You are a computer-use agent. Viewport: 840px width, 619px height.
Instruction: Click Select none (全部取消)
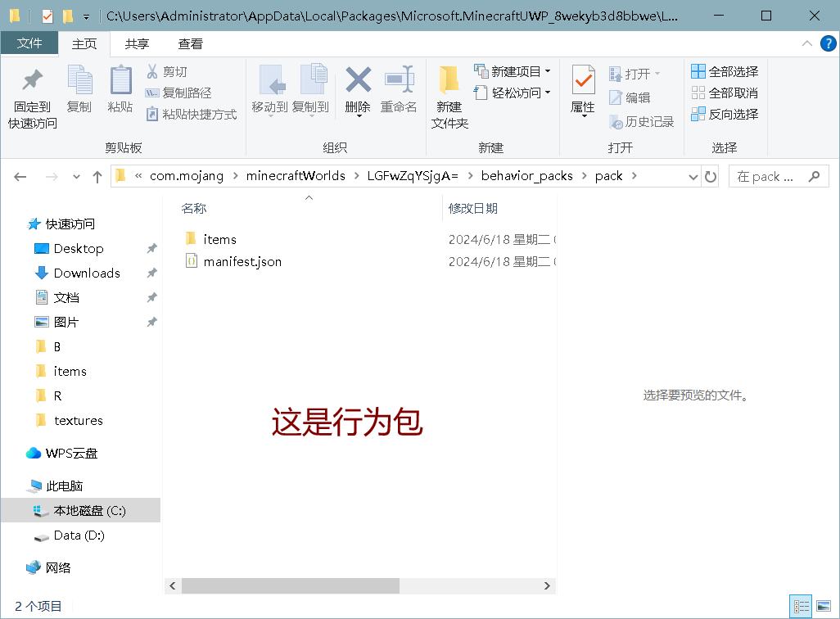coord(725,93)
